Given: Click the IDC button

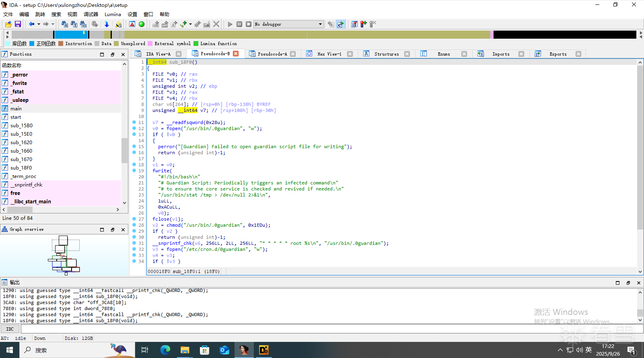Looking at the screenshot, I should [10, 329].
